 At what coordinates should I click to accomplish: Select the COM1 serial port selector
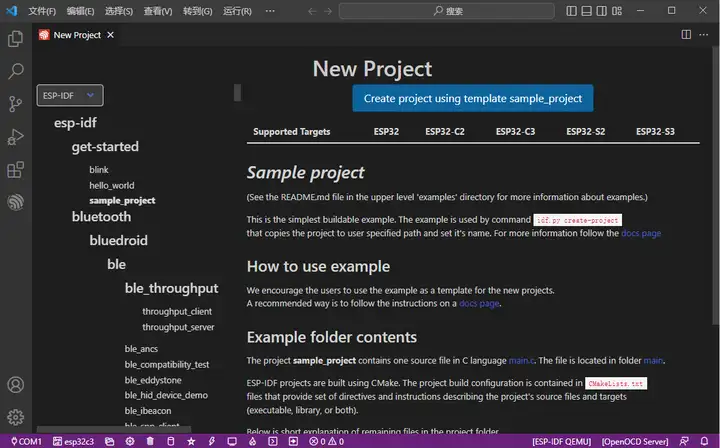26,442
